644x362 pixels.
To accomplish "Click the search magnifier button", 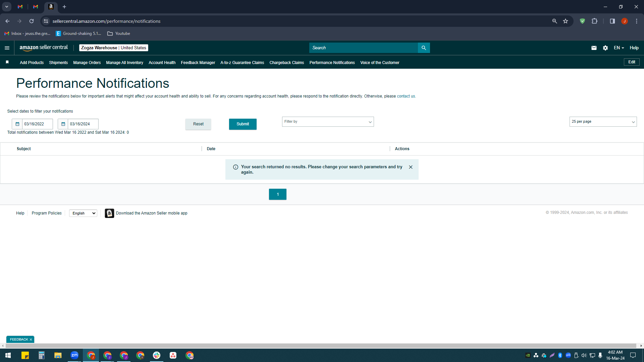I will [x=424, y=48].
